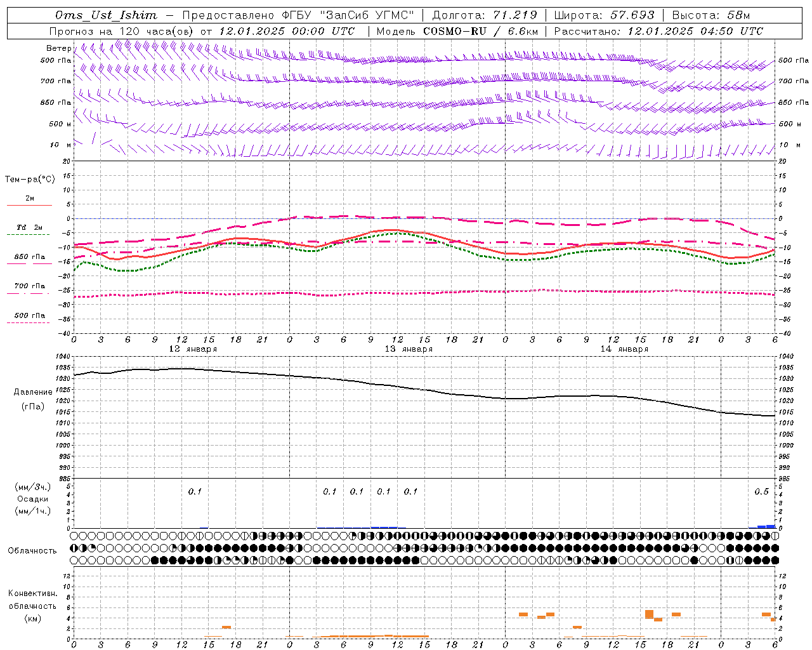Select the Тем-ра(°C) axis label
The width and height of the screenshot is (812, 650).
pyautogui.click(x=30, y=180)
